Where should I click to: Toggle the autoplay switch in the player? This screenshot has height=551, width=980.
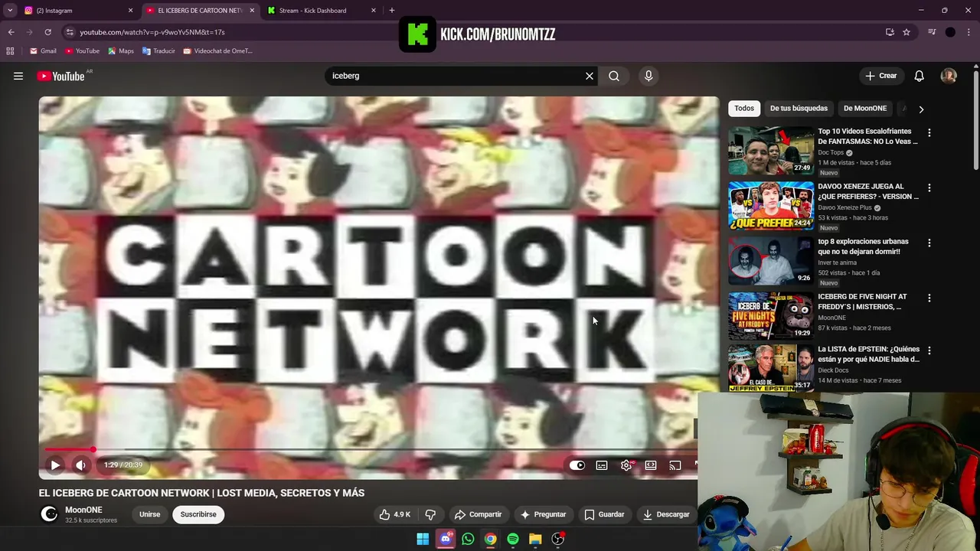point(577,465)
